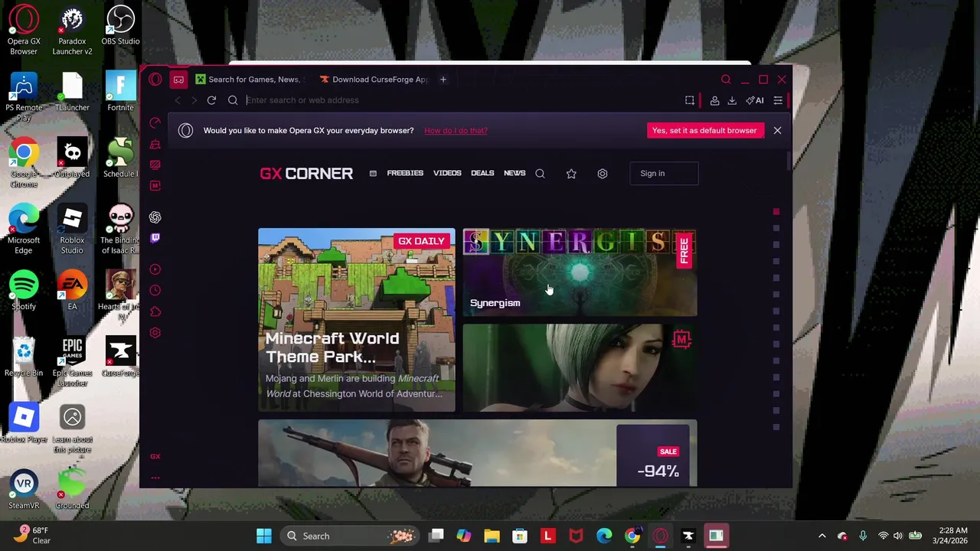Select the SteamVR desktop icon
The width and height of the screenshot is (980, 551).
click(x=24, y=491)
